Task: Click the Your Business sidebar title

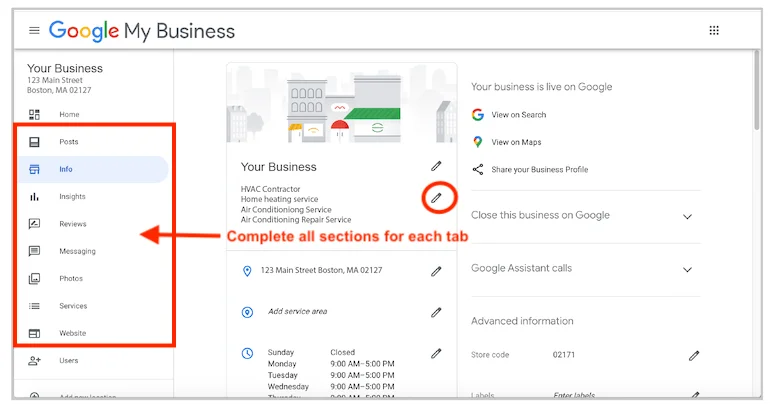Action: 65,68
